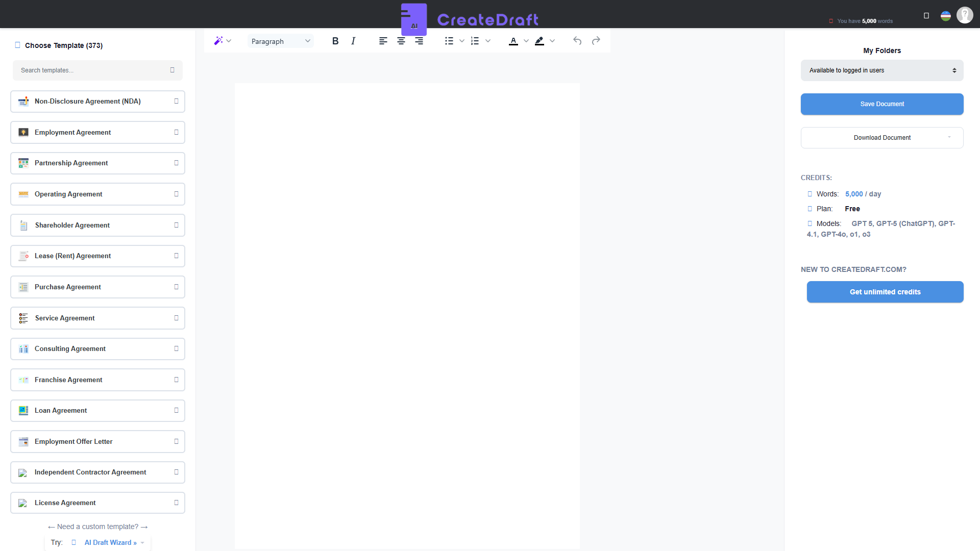Image resolution: width=980 pixels, height=551 pixels.
Task: Click the Service Agreement template icon
Action: click(x=23, y=318)
